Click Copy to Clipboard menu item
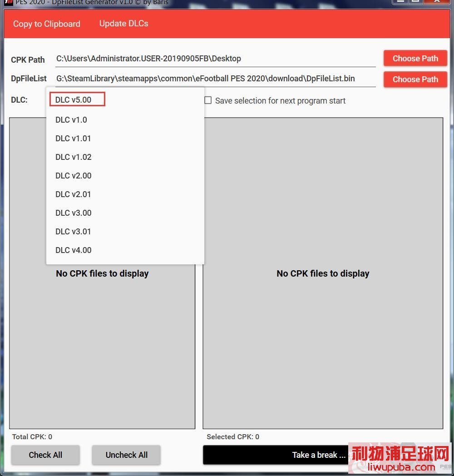The height and width of the screenshot is (476, 454). pyautogui.click(x=46, y=24)
